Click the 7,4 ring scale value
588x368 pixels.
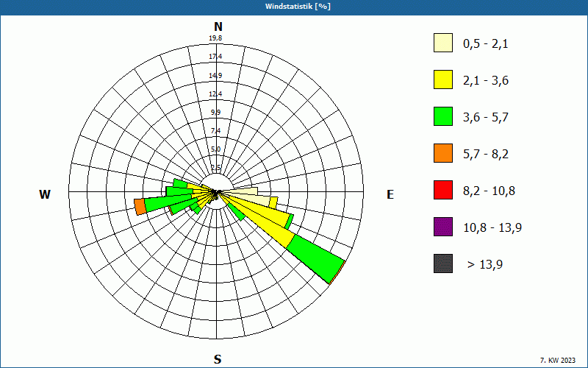point(215,131)
